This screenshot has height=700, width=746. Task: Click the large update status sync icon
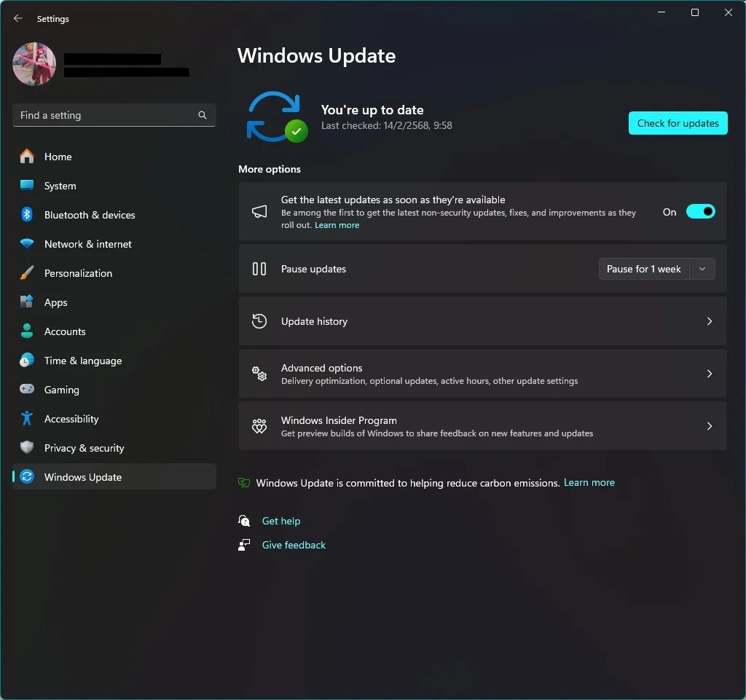tap(278, 117)
